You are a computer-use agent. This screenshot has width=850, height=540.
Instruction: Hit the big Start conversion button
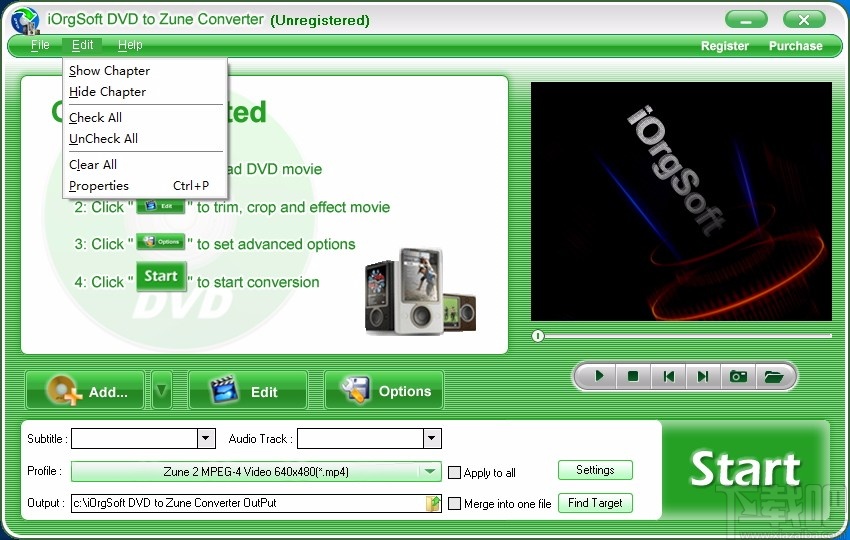(x=745, y=470)
